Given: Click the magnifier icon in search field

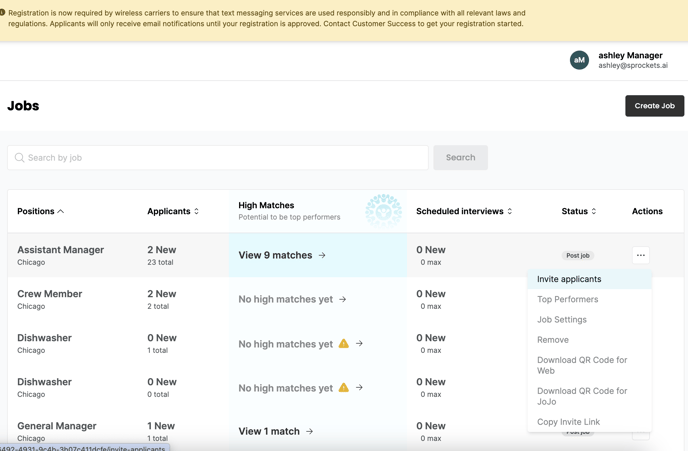Looking at the screenshot, I should point(19,157).
